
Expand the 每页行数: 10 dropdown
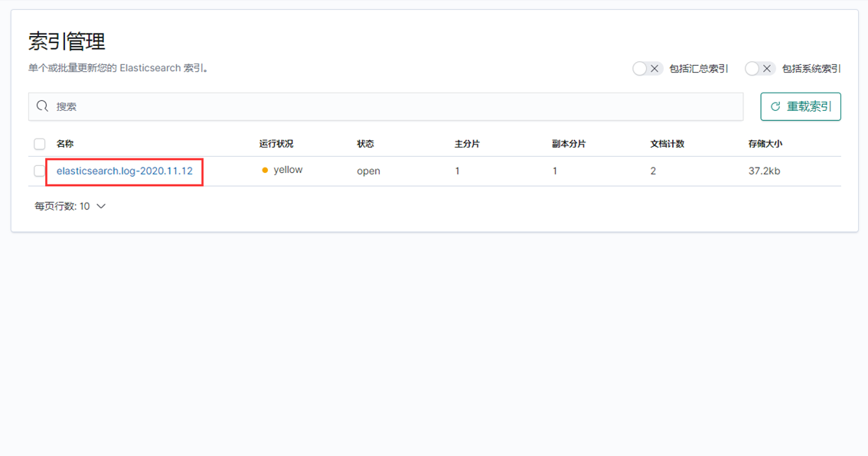coord(70,206)
